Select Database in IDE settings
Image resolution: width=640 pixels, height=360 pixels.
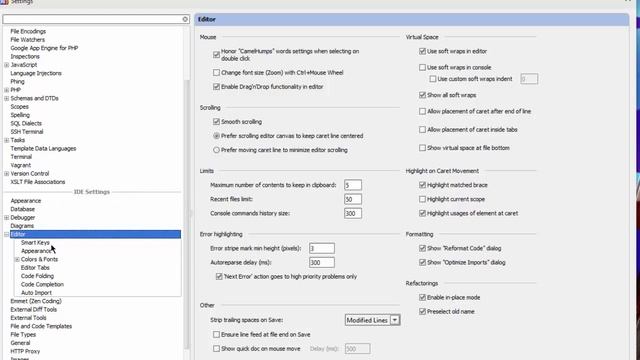[22, 209]
